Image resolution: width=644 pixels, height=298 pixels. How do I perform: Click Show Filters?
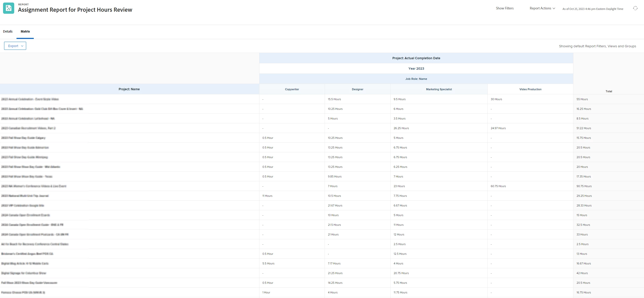[504, 8]
